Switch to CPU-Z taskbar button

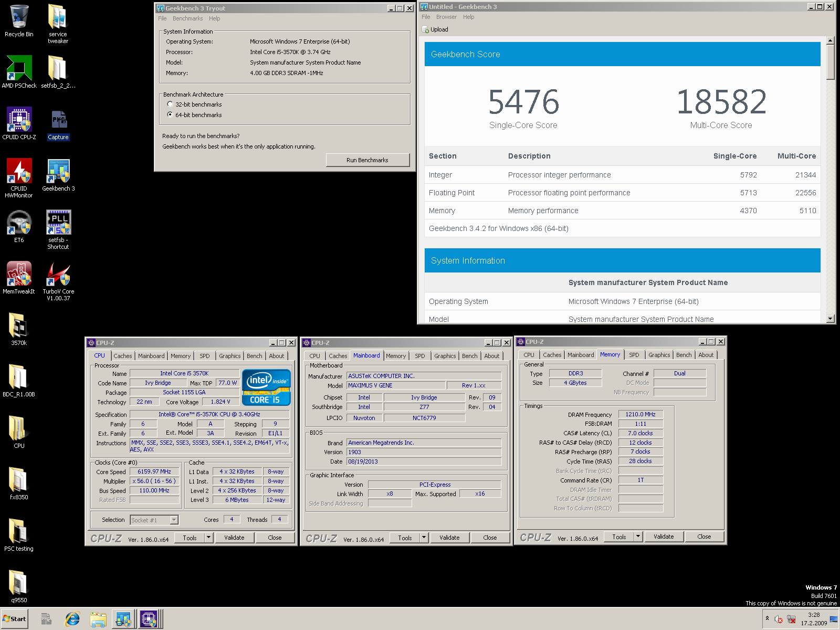149,619
